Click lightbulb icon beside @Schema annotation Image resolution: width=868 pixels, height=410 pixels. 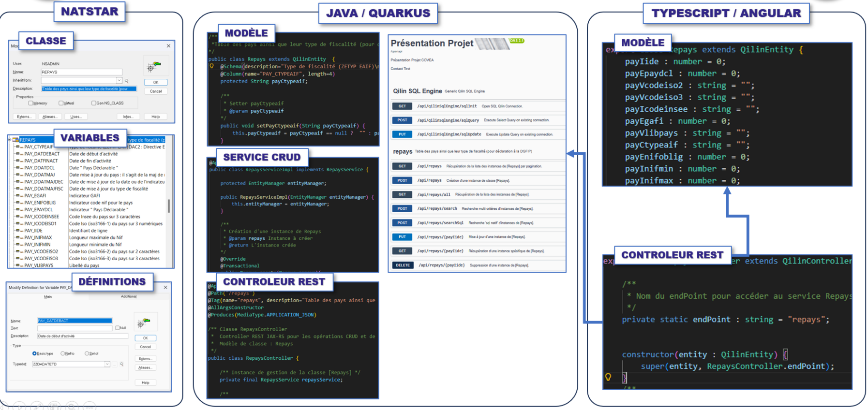pos(212,66)
